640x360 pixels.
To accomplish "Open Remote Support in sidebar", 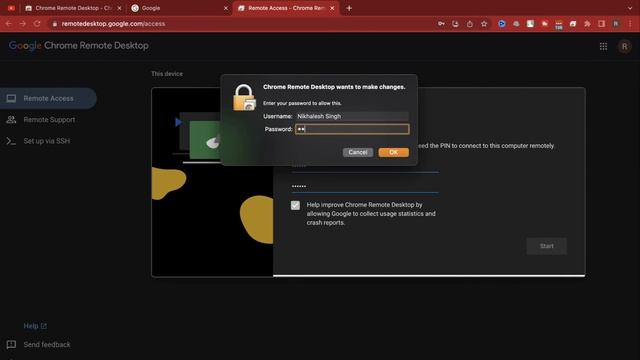I will pyautogui.click(x=48, y=120).
